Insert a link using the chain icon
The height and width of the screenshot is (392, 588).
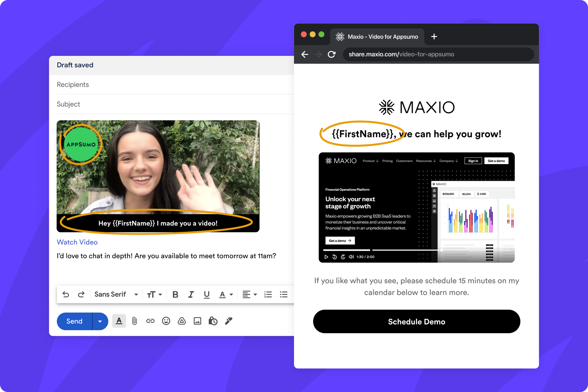(x=150, y=321)
